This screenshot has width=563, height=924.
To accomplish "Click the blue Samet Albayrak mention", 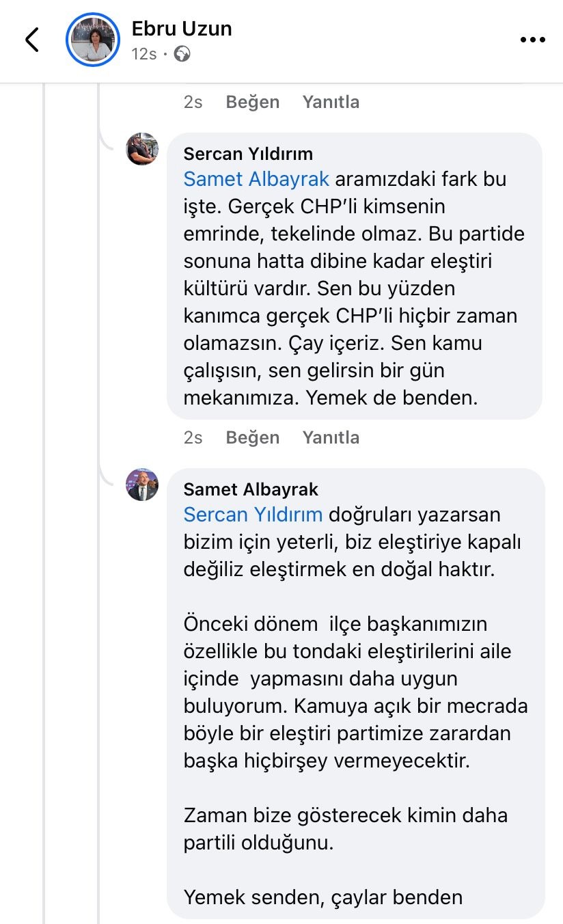I will 256,179.
